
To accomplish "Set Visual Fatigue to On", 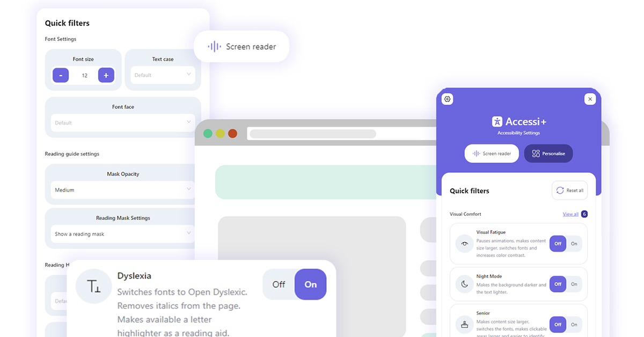I will click(574, 244).
